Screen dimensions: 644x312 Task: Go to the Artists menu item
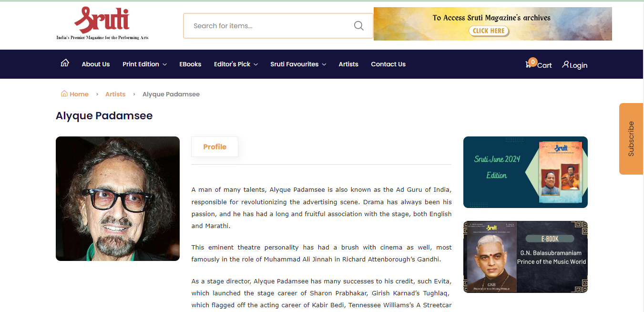pos(348,64)
